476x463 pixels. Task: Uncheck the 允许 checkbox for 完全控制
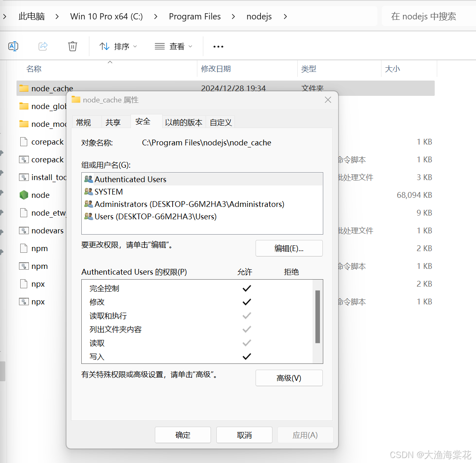246,288
